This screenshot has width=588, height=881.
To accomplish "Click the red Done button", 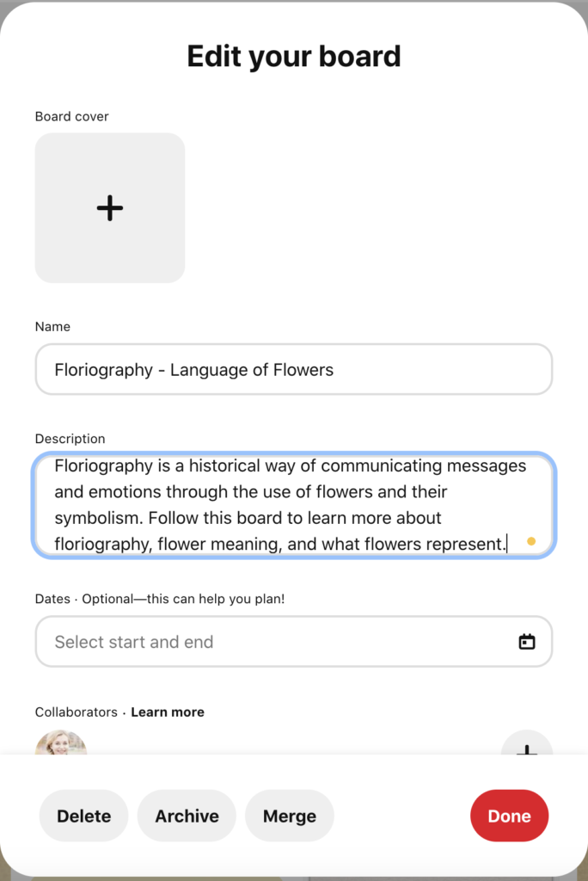I will [509, 816].
